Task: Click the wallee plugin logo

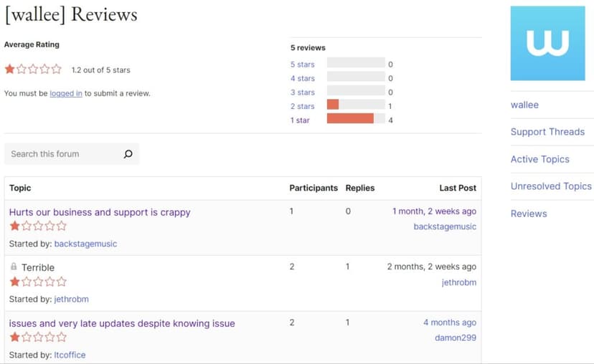Action: coord(548,43)
